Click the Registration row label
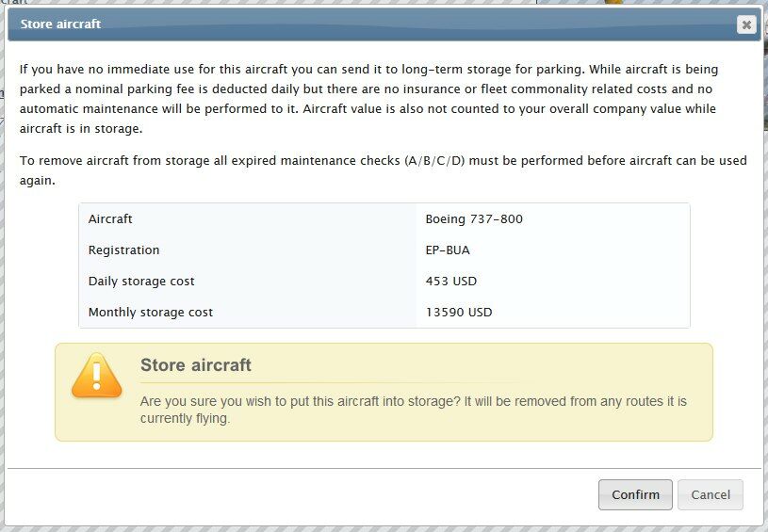 [123, 250]
